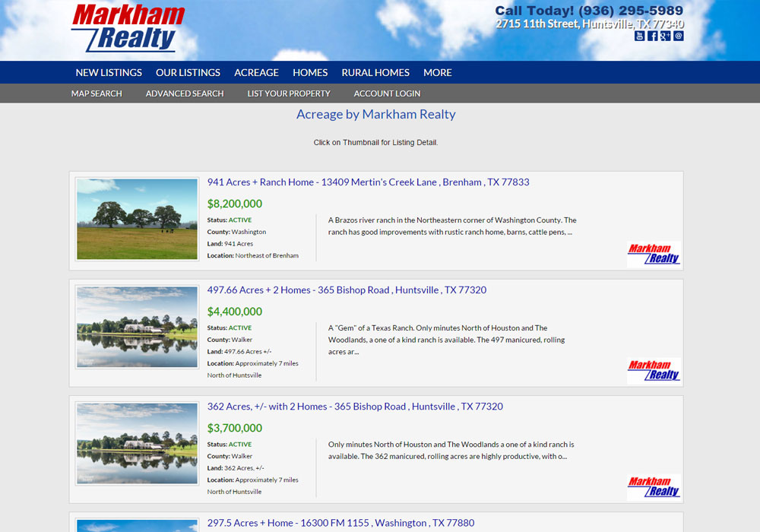
Task: Click 'Location: Northeast of Brenham' text
Action: [253, 256]
